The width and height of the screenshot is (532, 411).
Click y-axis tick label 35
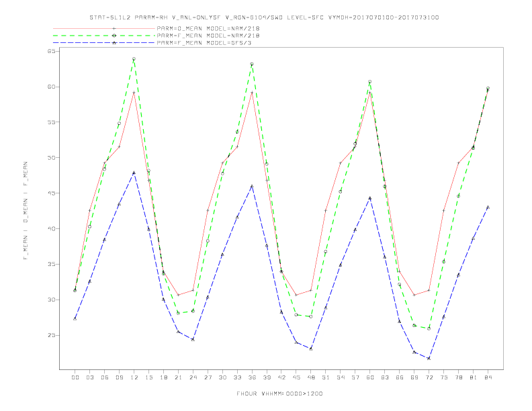tap(51, 264)
